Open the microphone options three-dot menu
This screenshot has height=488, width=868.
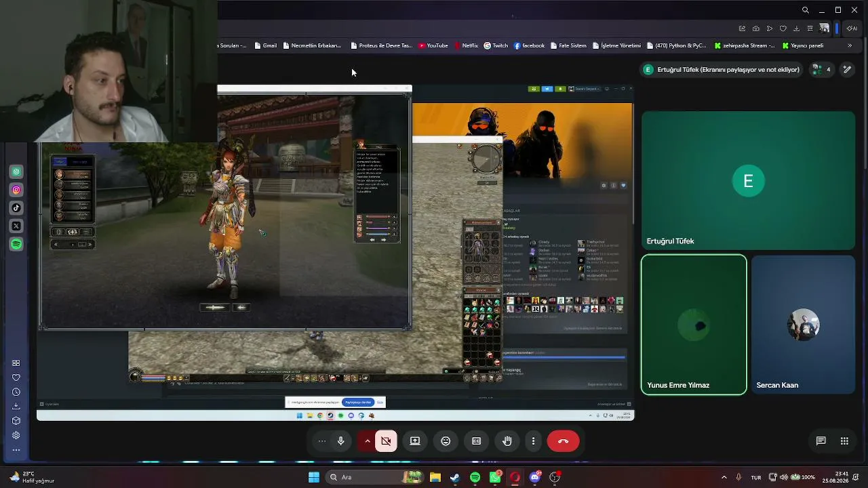(x=322, y=441)
